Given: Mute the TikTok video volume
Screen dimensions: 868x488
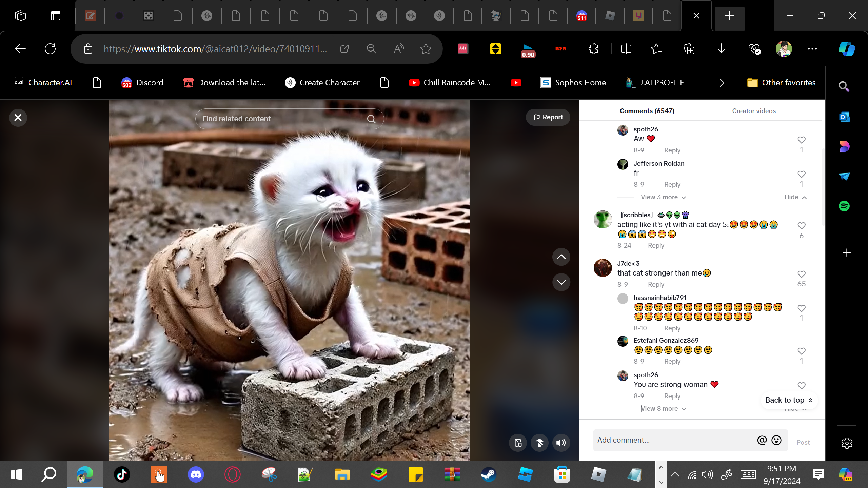Looking at the screenshot, I should click(561, 443).
